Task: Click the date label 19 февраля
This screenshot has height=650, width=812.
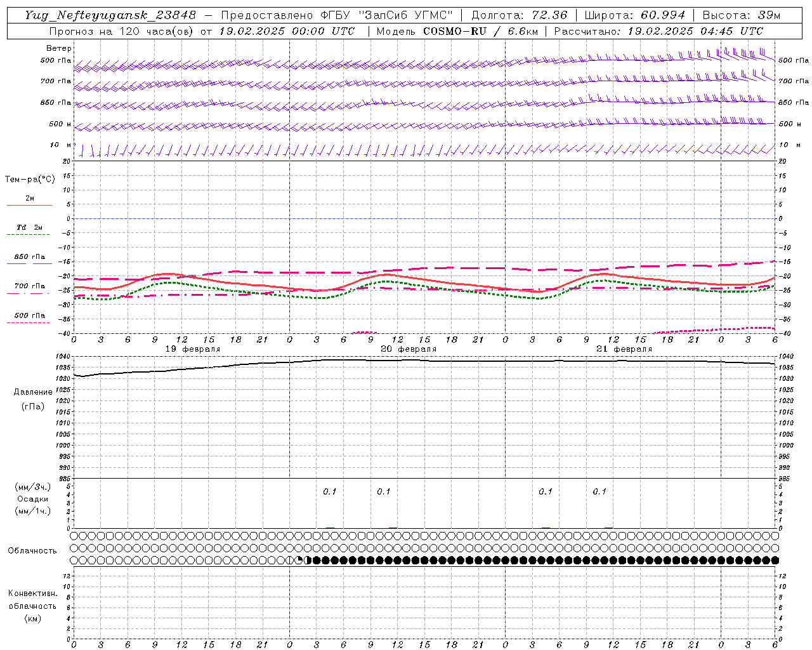Action: click(193, 349)
